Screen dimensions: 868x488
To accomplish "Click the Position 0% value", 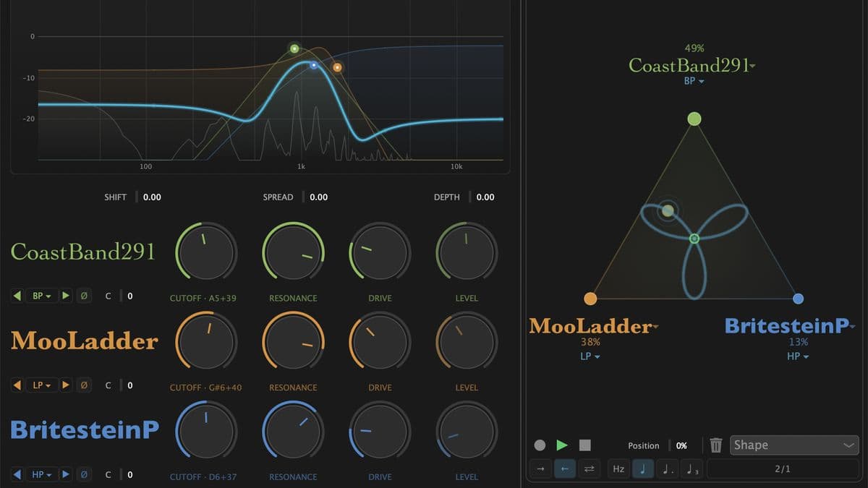I will click(681, 445).
